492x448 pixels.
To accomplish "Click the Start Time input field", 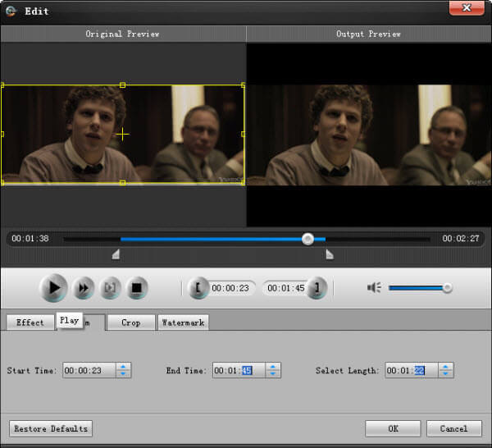I will coord(89,370).
